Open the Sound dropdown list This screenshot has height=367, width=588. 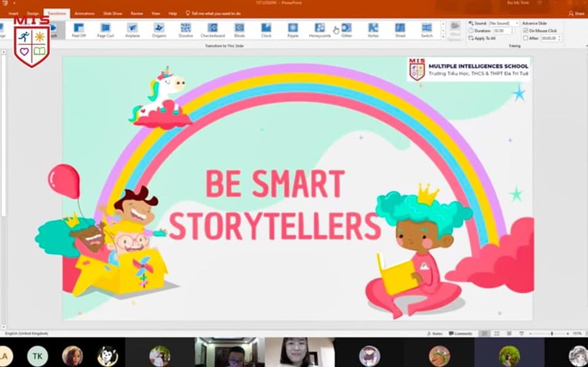516,23
